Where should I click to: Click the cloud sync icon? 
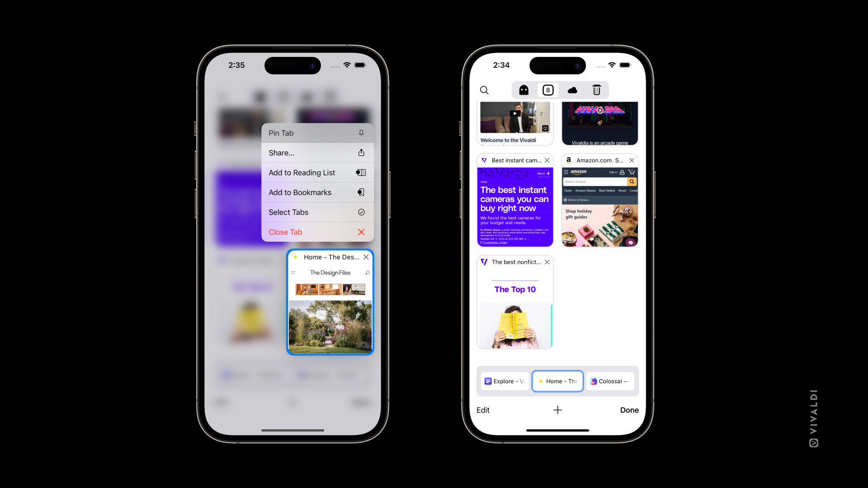pyautogui.click(x=572, y=90)
